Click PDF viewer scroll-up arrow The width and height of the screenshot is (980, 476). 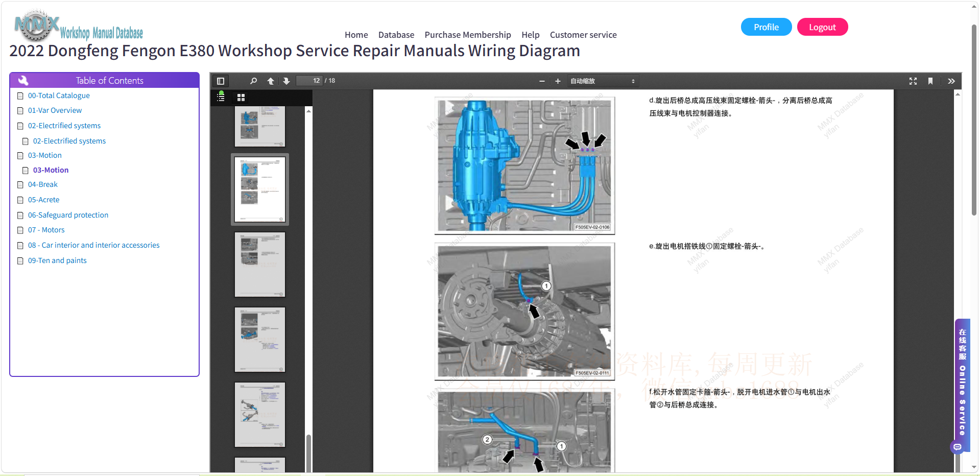[x=958, y=94]
